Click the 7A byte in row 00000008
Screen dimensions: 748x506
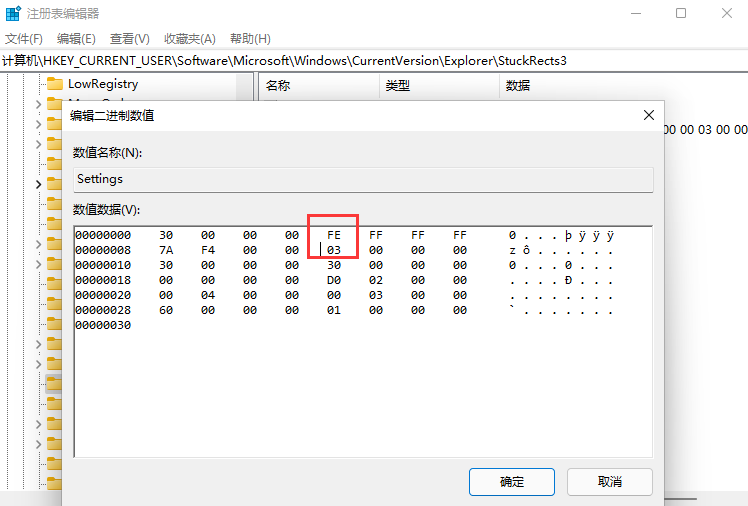click(166, 250)
